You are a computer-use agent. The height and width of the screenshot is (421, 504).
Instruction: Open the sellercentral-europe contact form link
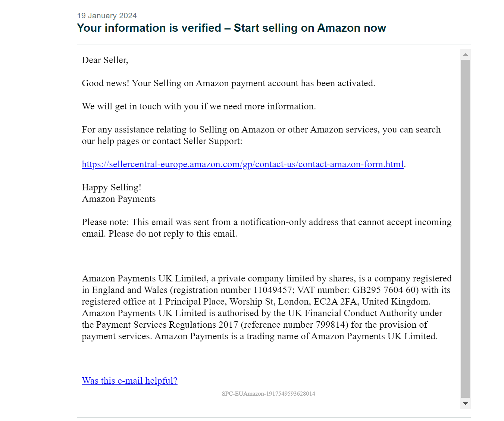pos(242,164)
